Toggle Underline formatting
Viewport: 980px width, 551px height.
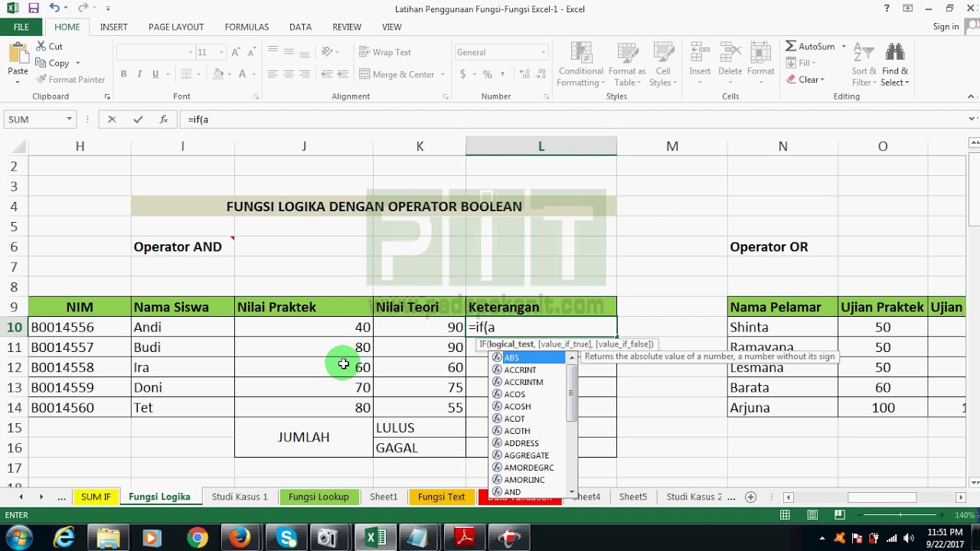tap(155, 74)
